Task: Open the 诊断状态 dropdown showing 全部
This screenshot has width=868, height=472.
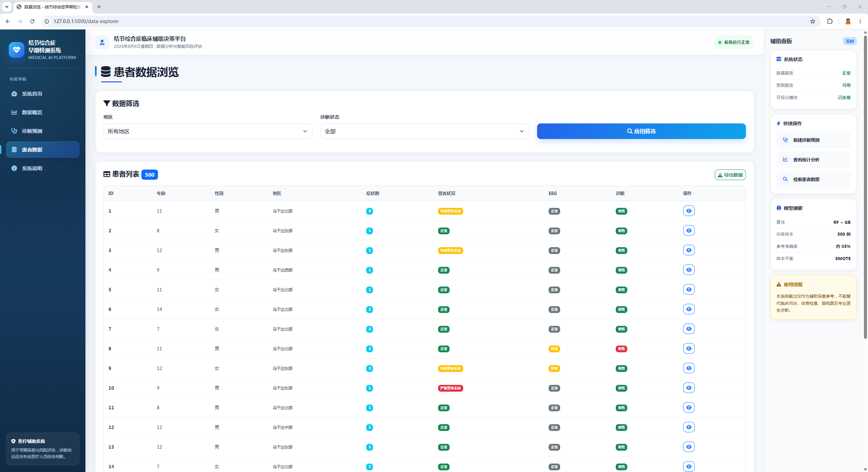Action: coord(424,131)
